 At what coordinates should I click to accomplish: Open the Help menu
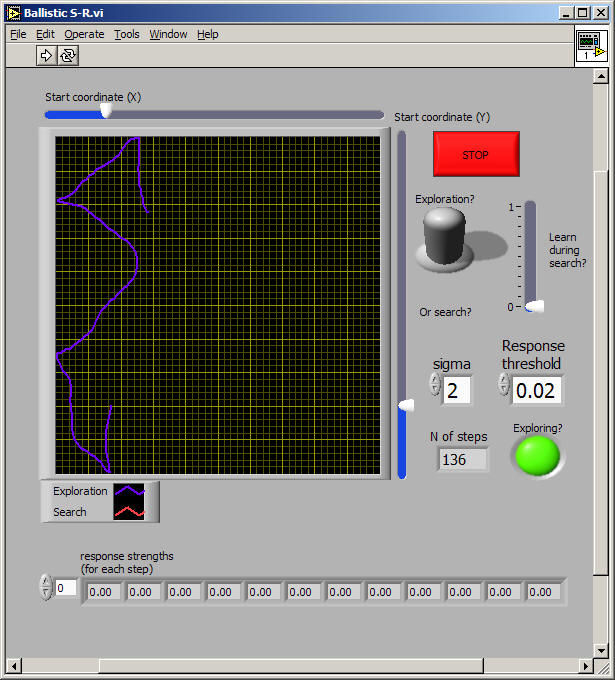point(207,34)
